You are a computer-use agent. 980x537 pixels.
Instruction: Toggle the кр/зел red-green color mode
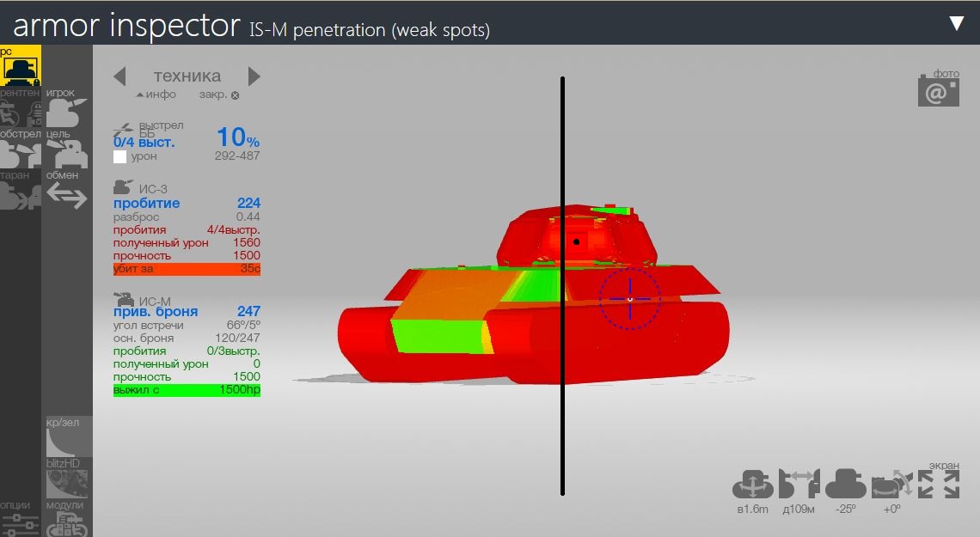(68, 437)
